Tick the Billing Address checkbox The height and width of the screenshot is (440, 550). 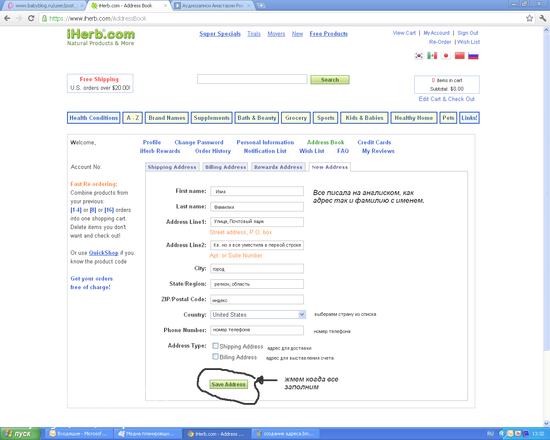point(215,356)
